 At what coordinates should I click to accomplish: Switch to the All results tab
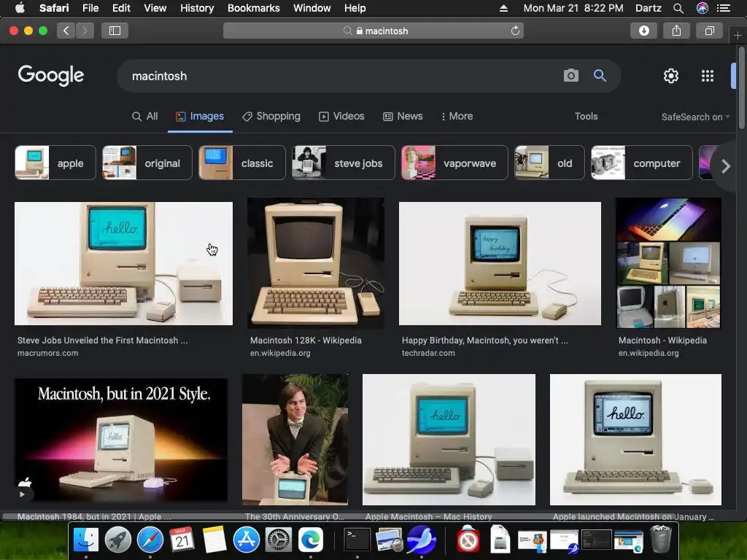click(x=145, y=116)
